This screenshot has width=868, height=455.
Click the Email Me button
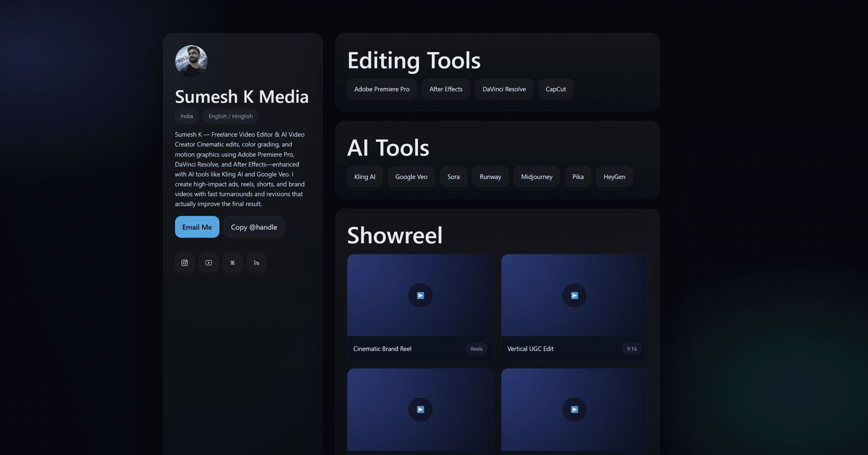tap(197, 227)
